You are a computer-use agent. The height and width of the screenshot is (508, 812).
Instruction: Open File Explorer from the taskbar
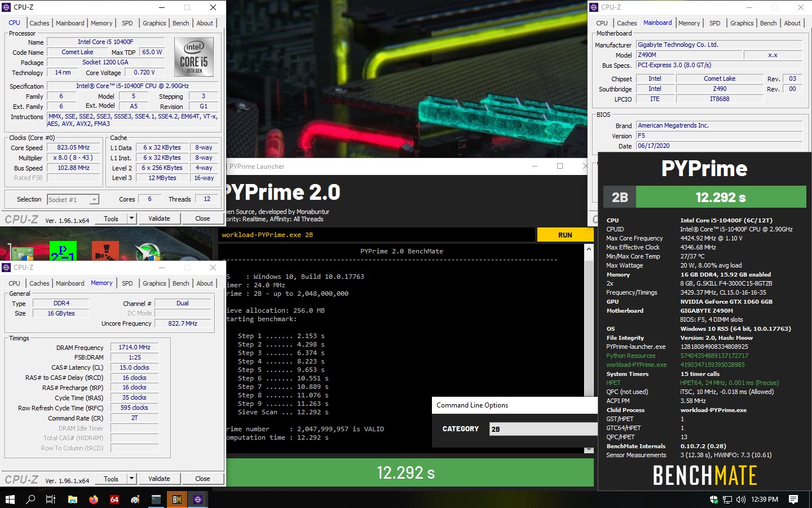72,500
